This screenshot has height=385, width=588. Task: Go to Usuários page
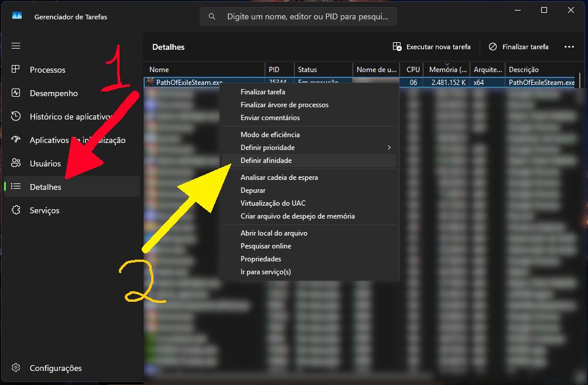click(72, 163)
